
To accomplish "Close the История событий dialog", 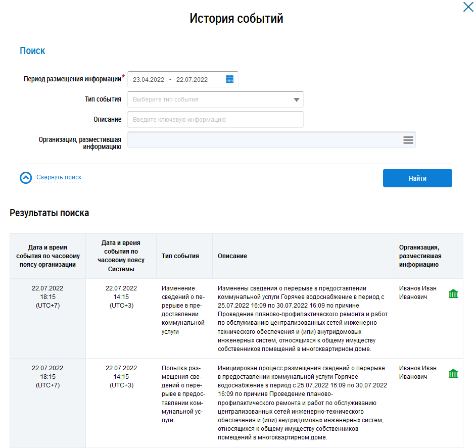I will (468, 7).
